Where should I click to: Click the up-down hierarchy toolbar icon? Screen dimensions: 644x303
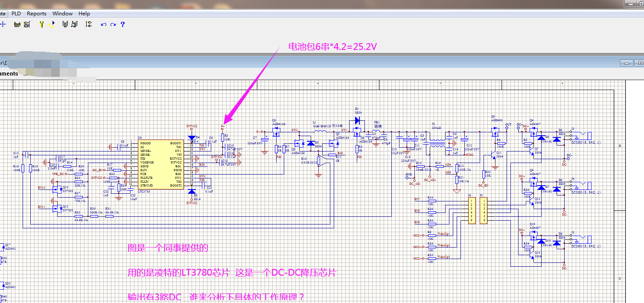[88, 24]
